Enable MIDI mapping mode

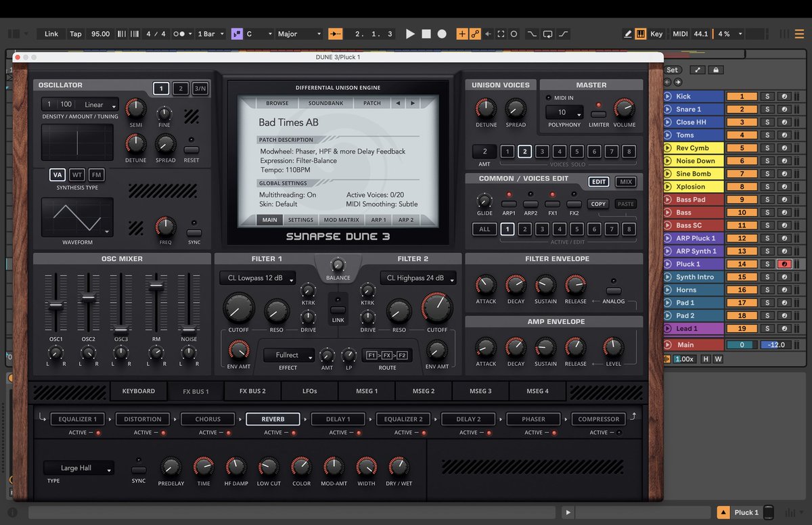tap(680, 34)
